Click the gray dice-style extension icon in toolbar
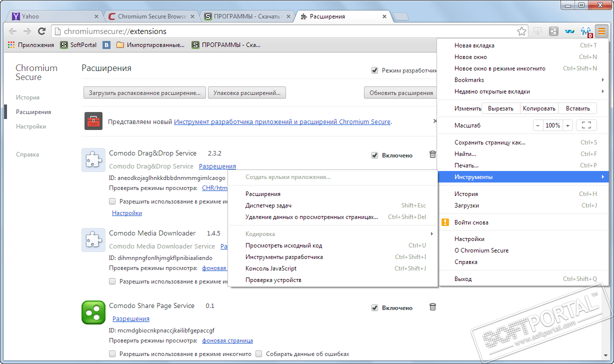Image resolution: width=614 pixels, height=364 pixels. 553,31
